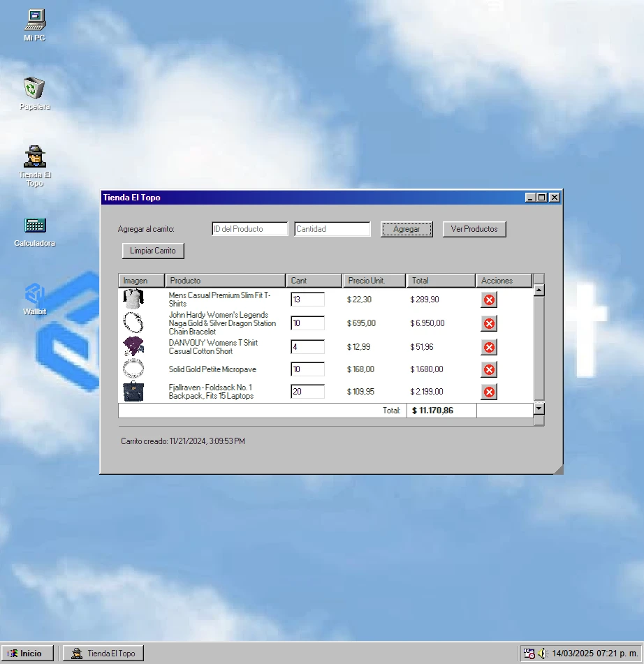The width and height of the screenshot is (644, 664).
Task: Click the cart list scroll up arrow
Action: tap(539, 290)
